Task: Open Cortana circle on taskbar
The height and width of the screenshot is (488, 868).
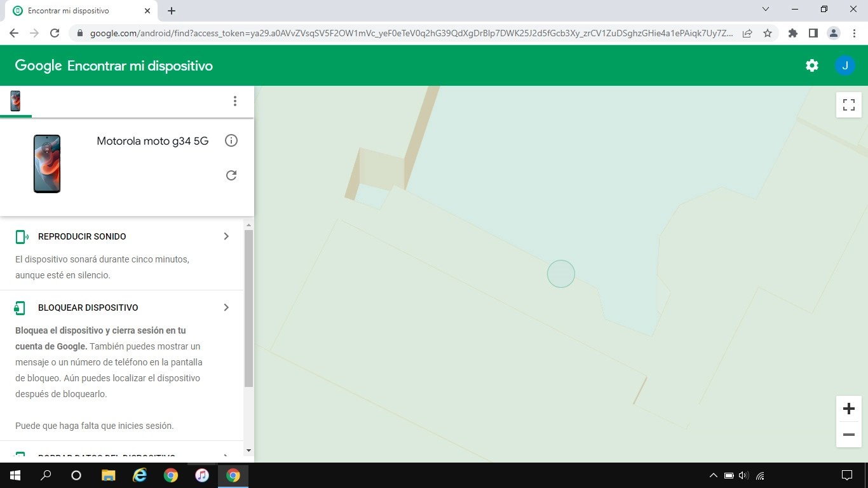Action: 76,475
